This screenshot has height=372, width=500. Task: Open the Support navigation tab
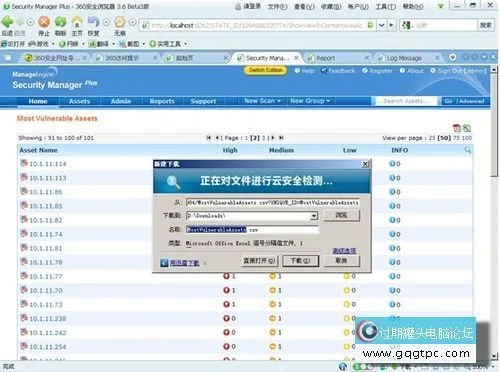point(203,101)
